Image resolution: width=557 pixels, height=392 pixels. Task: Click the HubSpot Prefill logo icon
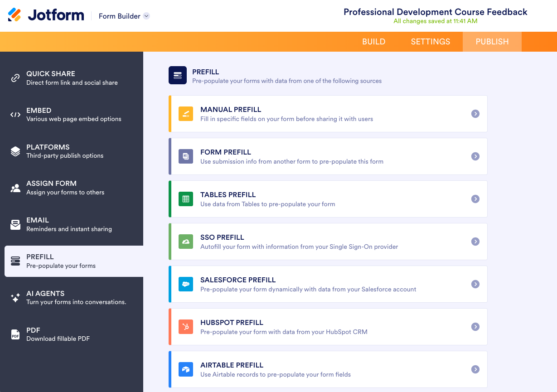click(x=186, y=327)
